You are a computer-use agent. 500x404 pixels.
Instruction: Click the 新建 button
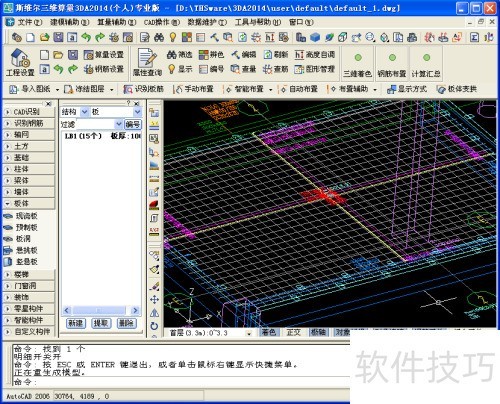click(x=76, y=323)
